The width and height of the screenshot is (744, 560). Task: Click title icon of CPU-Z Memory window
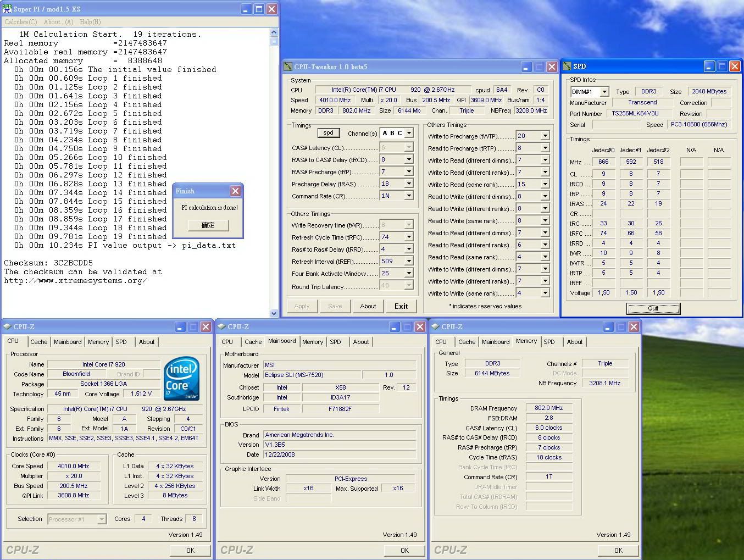tap(435, 326)
